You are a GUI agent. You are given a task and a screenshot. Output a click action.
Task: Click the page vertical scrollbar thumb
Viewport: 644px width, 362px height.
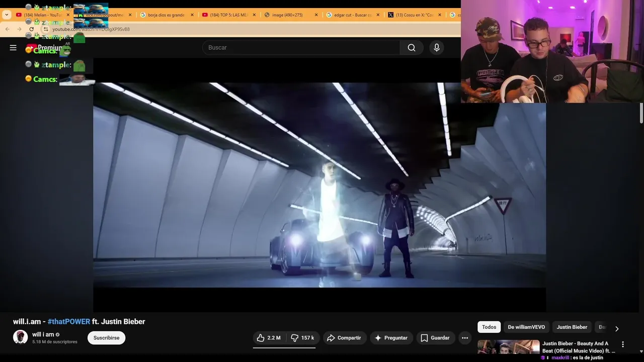click(x=641, y=113)
